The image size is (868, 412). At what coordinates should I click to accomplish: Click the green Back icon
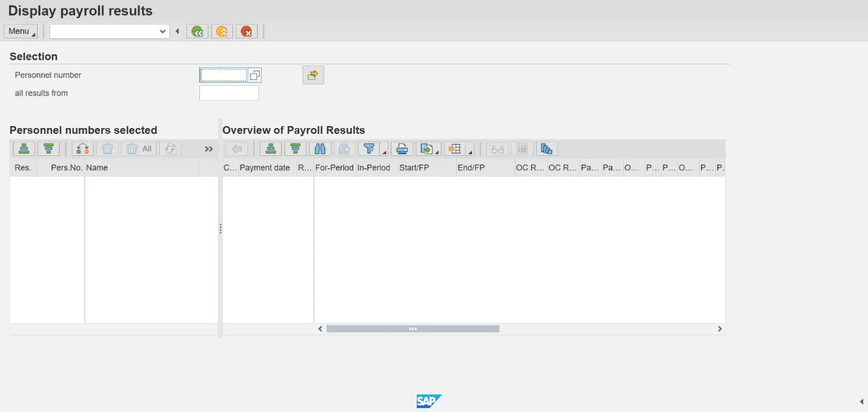pos(197,31)
